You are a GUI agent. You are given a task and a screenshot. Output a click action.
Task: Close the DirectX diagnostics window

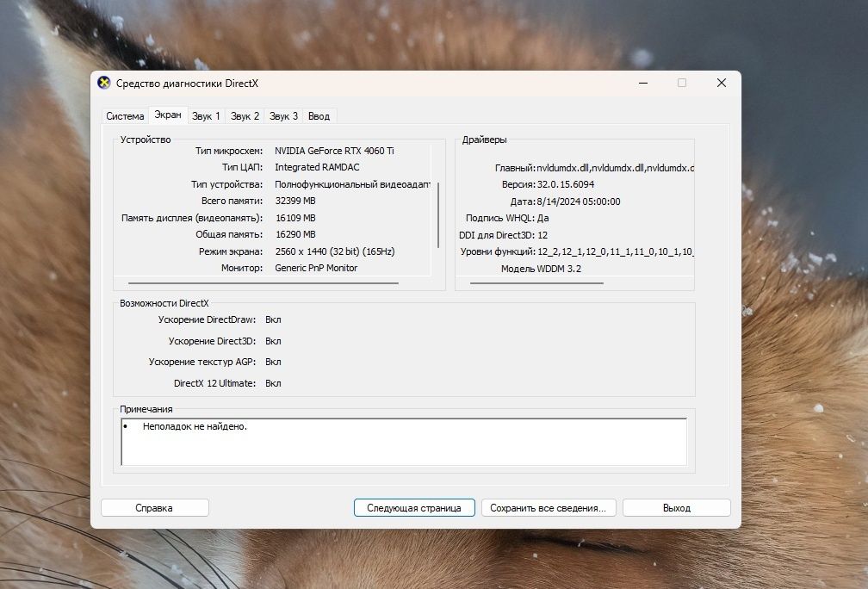(x=722, y=83)
